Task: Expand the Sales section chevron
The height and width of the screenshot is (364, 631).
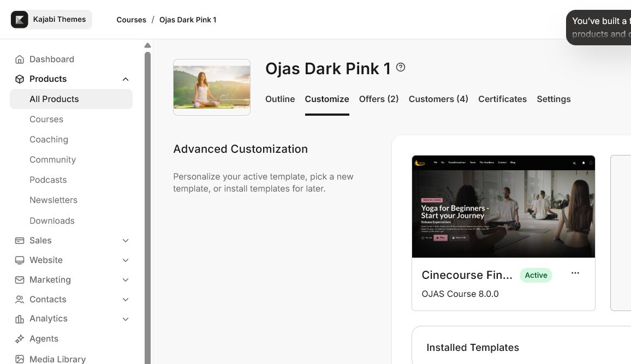Action: click(x=126, y=241)
